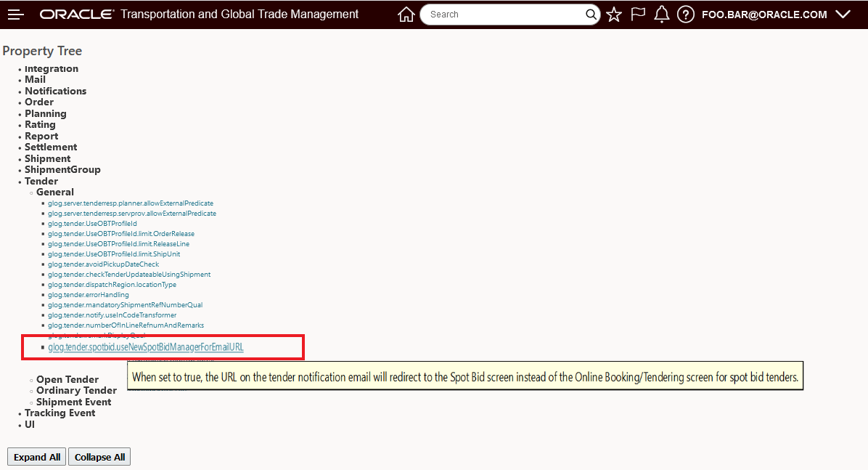
Task: Go to Home via house icon
Action: click(x=406, y=15)
